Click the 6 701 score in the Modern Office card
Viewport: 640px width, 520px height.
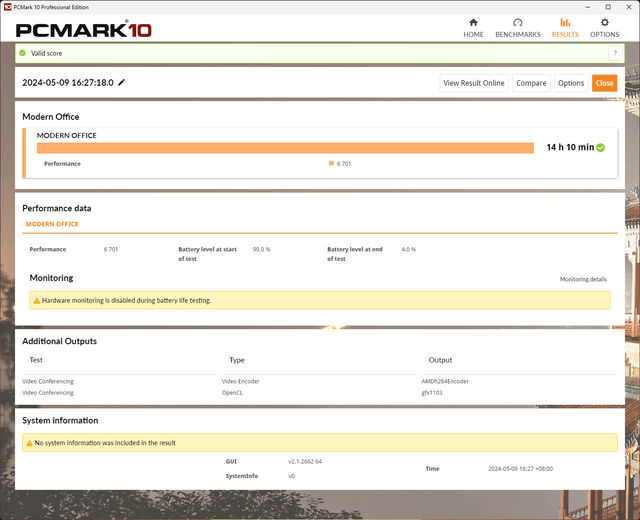click(344, 163)
